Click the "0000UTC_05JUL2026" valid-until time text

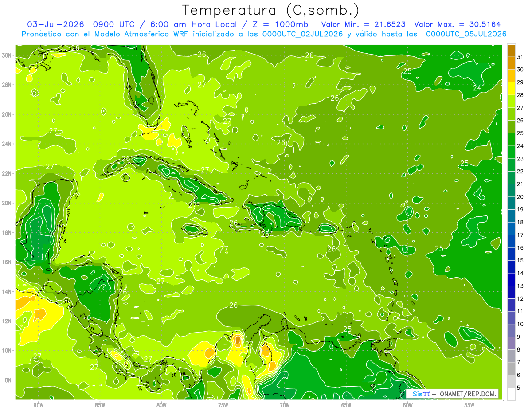coord(466,34)
